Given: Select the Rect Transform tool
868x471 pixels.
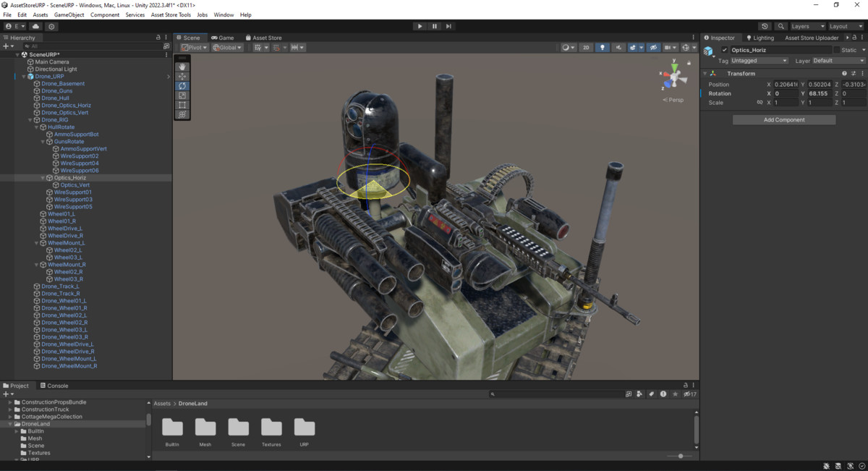Looking at the screenshot, I should point(182,105).
